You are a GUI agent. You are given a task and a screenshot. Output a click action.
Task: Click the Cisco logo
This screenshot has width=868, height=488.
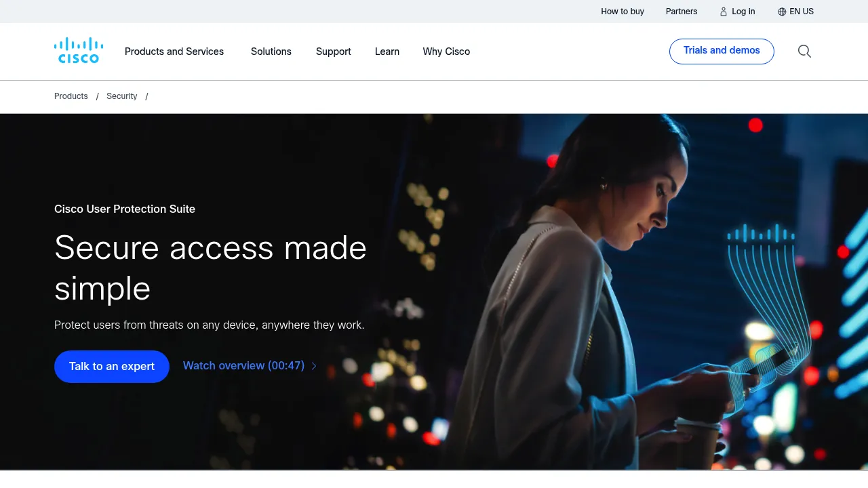coord(79,51)
